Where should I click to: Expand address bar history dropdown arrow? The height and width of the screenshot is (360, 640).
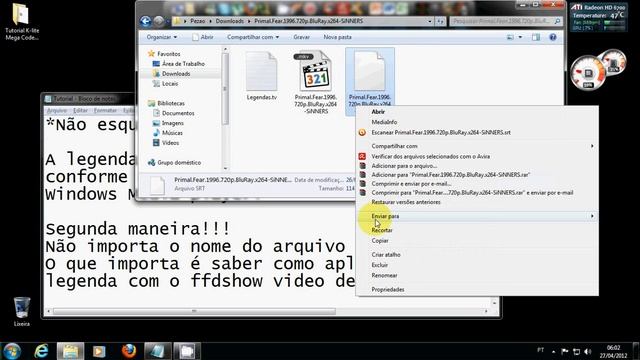pos(430,21)
